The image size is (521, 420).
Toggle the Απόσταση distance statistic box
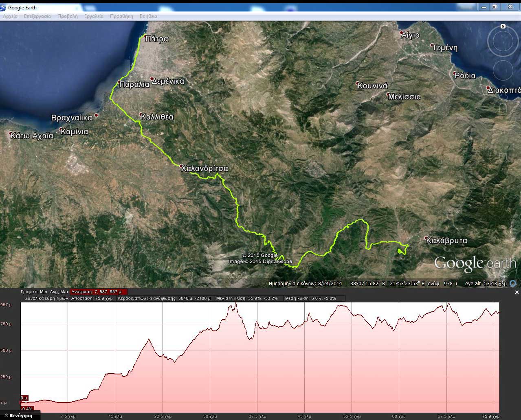(x=92, y=298)
